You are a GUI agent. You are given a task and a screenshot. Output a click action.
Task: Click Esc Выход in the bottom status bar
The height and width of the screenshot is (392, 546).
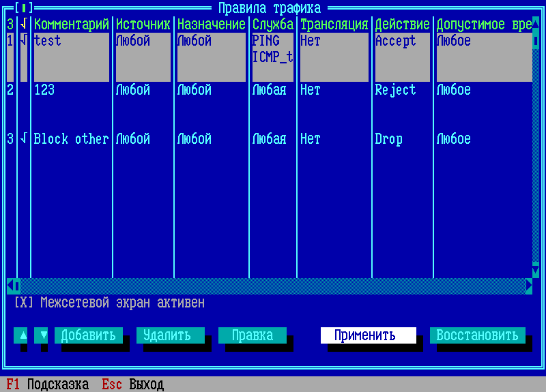pos(133,385)
